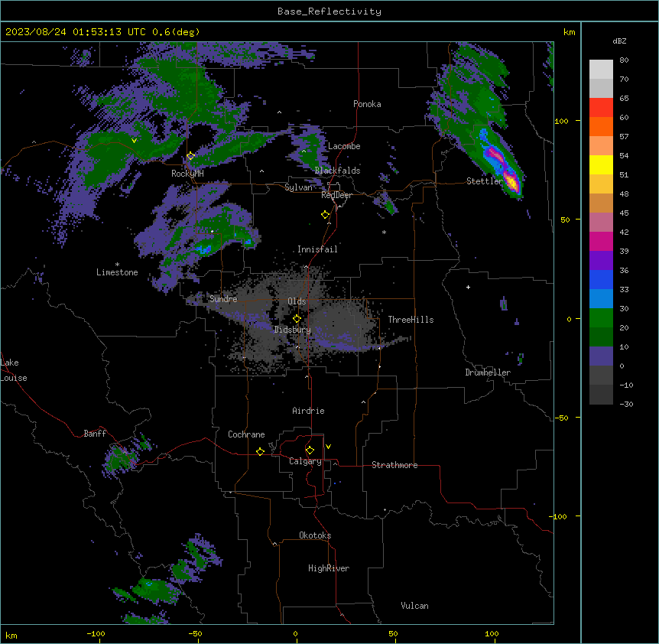The image size is (659, 644).
Task: Click the Airdrie city label
Action: tap(308, 411)
